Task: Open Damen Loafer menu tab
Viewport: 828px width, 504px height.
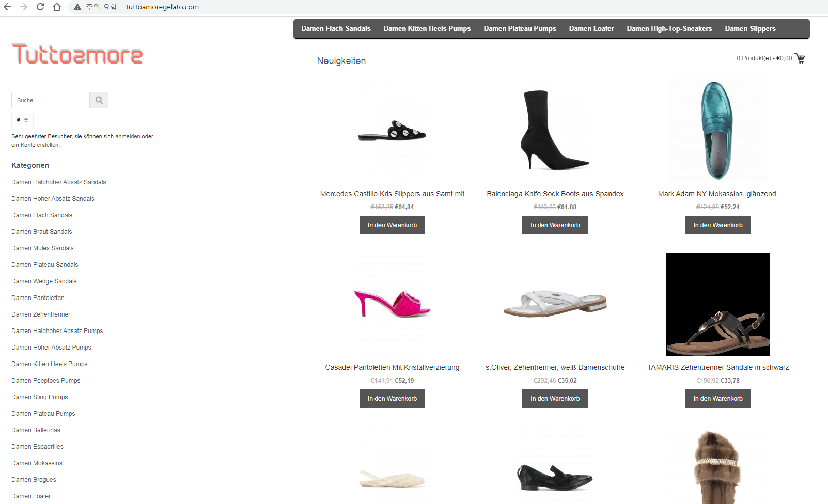Action: click(591, 28)
